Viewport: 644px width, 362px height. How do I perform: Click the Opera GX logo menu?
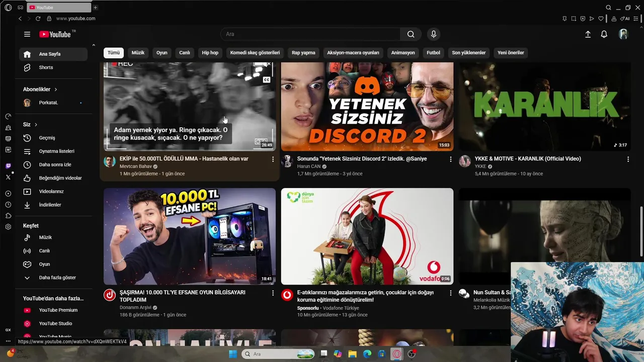pyautogui.click(x=8, y=8)
